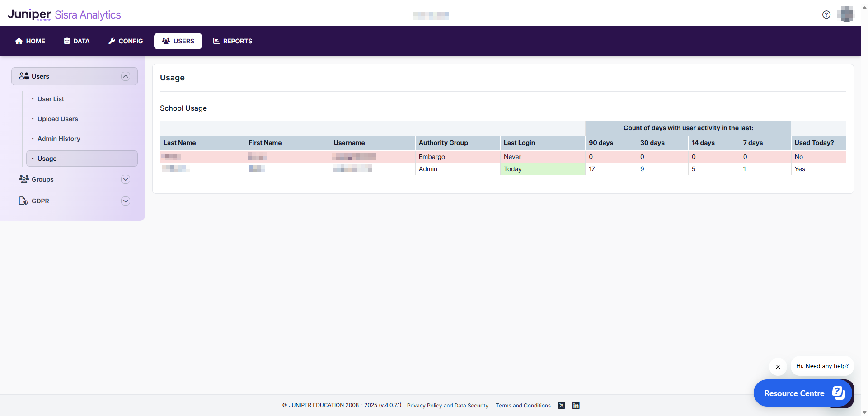Expand the Groups sidebar section
The height and width of the screenshot is (416, 868).
click(x=126, y=179)
